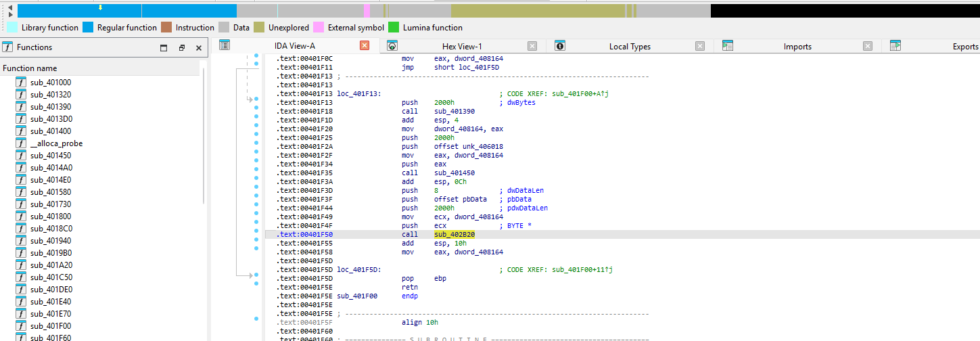Click the function icon beside sub_401A20
Image resolution: width=980 pixels, height=341 pixels.
coord(21,265)
